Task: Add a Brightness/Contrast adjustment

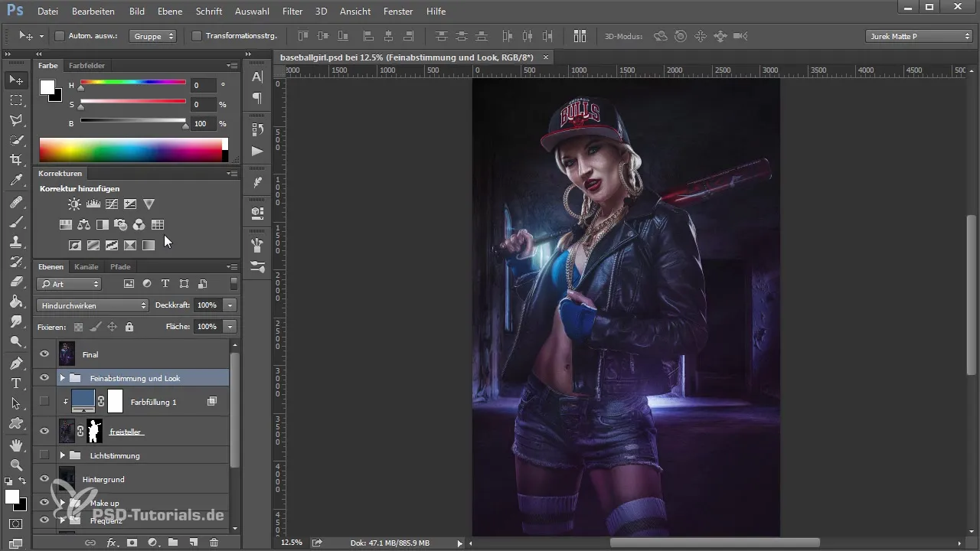Action: pyautogui.click(x=74, y=204)
